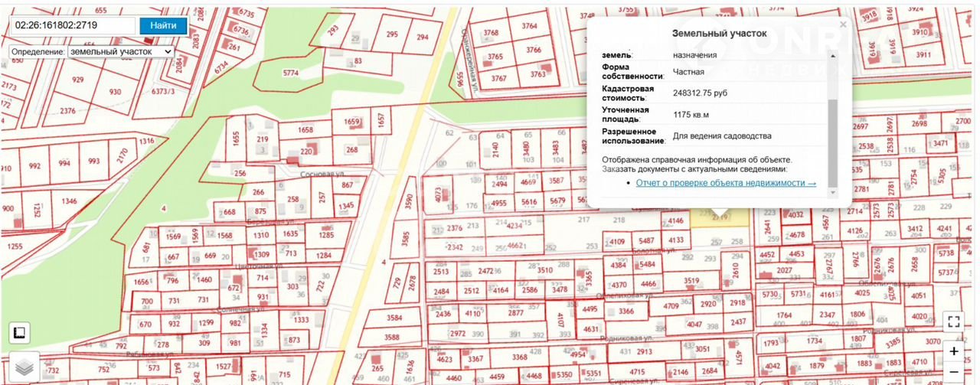Click the popup scrollbar down arrow
Image resolution: width=980 pixels, height=385 pixels.
834,192
